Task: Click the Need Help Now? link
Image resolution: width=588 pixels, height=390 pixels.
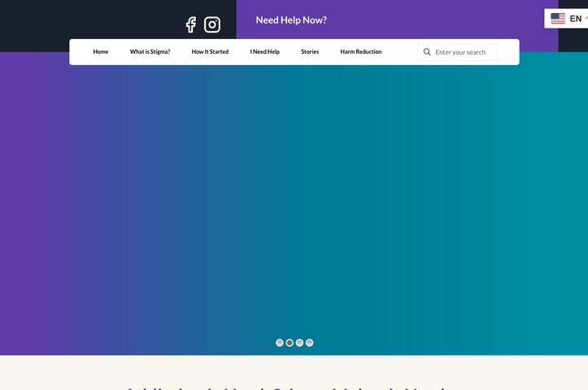Action: click(291, 20)
